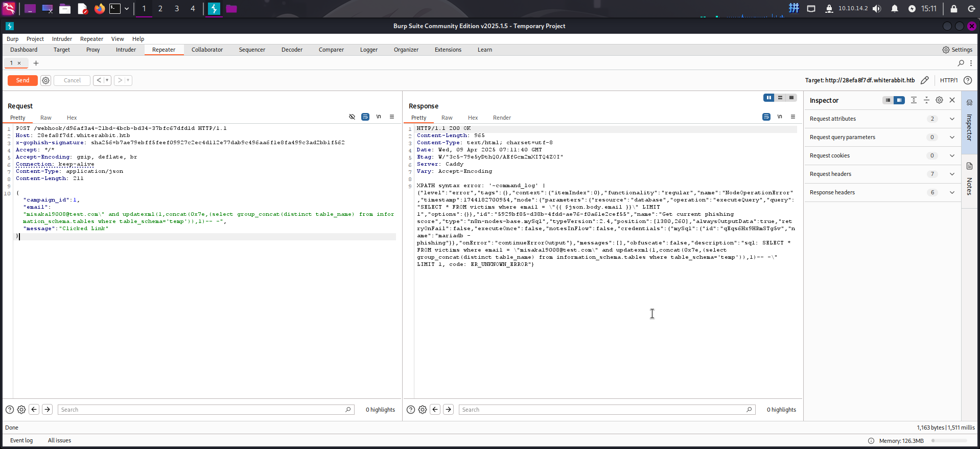The image size is (980, 449).
Task: Click the Cancel button
Action: pos(72,80)
